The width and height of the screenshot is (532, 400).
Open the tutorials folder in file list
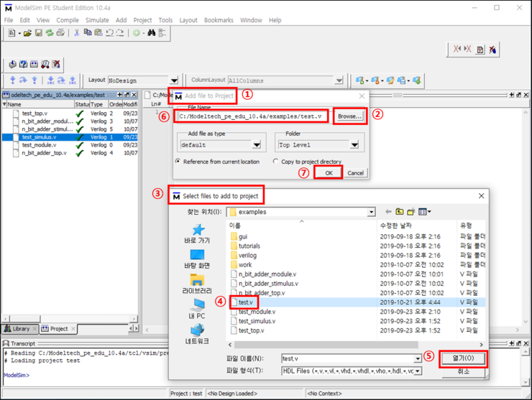click(x=249, y=246)
